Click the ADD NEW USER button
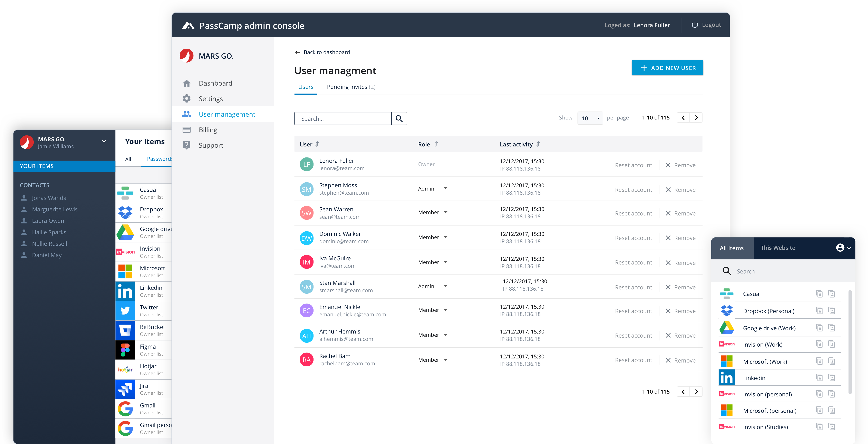This screenshot has height=444, width=868. point(667,68)
